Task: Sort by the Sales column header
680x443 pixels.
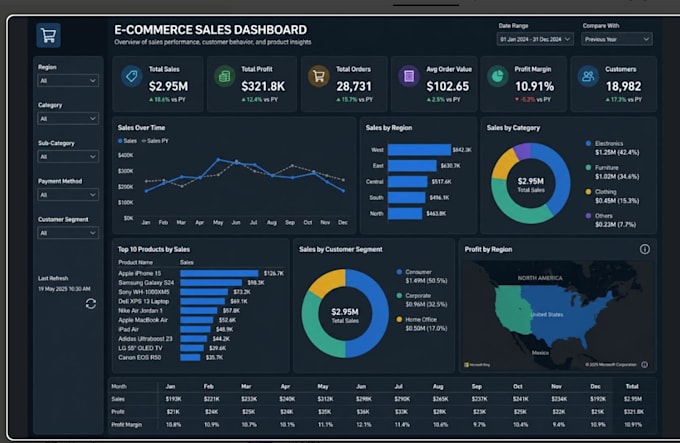Action: pyautogui.click(x=186, y=262)
